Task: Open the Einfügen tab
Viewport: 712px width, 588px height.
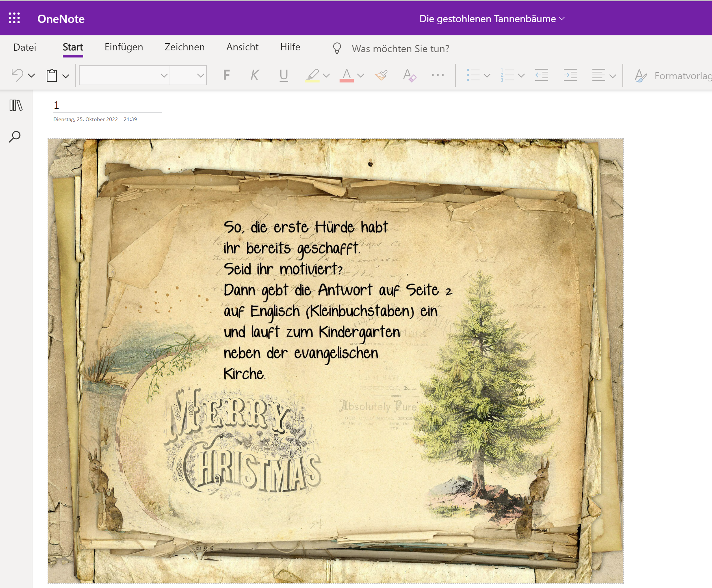Action: tap(124, 47)
